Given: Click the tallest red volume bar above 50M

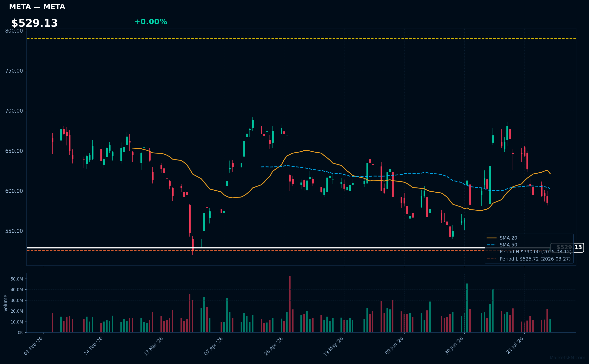Looking at the screenshot, I should pyautogui.click(x=290, y=304).
